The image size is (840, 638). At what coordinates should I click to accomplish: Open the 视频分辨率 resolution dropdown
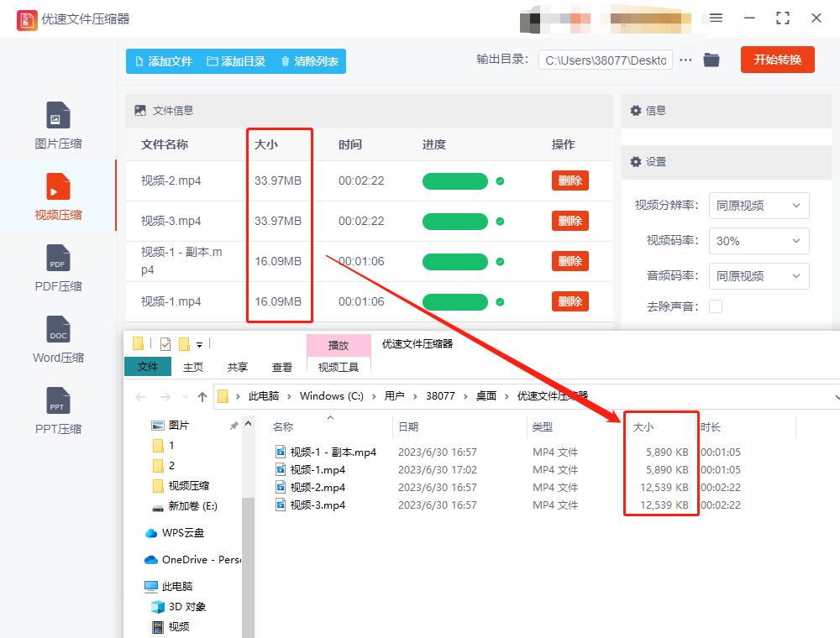759,206
